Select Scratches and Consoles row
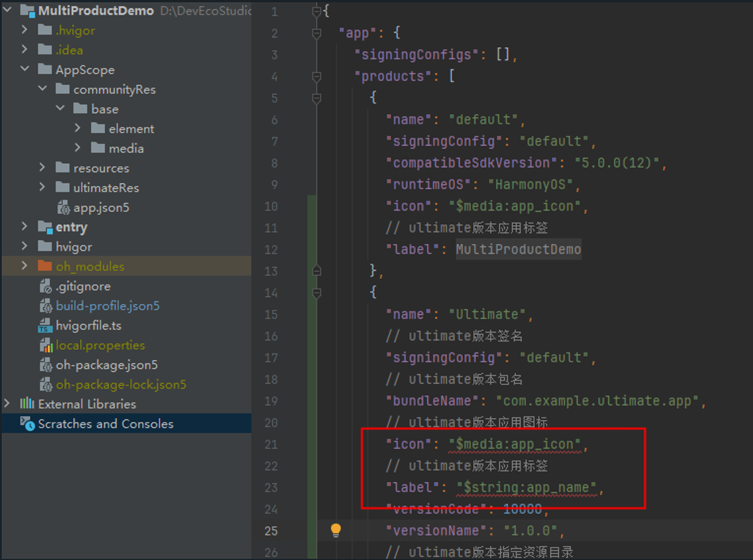Screen dimensions: 753x560 tap(127, 423)
